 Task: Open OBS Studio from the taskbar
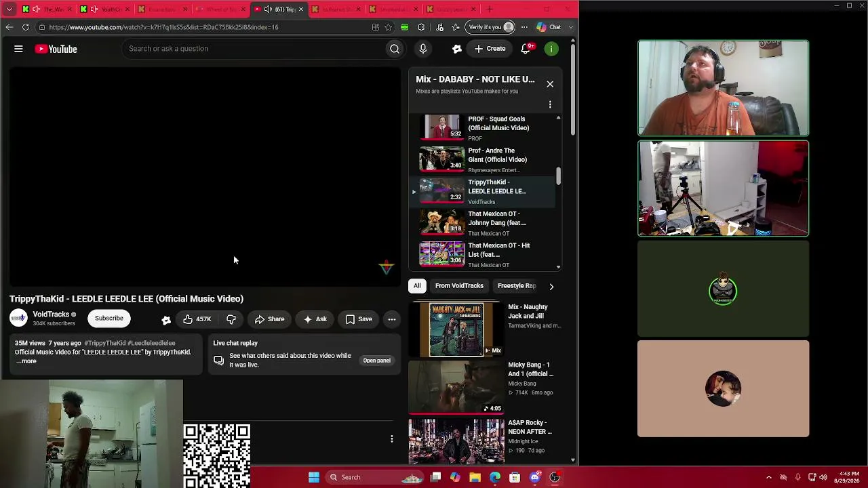[555, 477]
